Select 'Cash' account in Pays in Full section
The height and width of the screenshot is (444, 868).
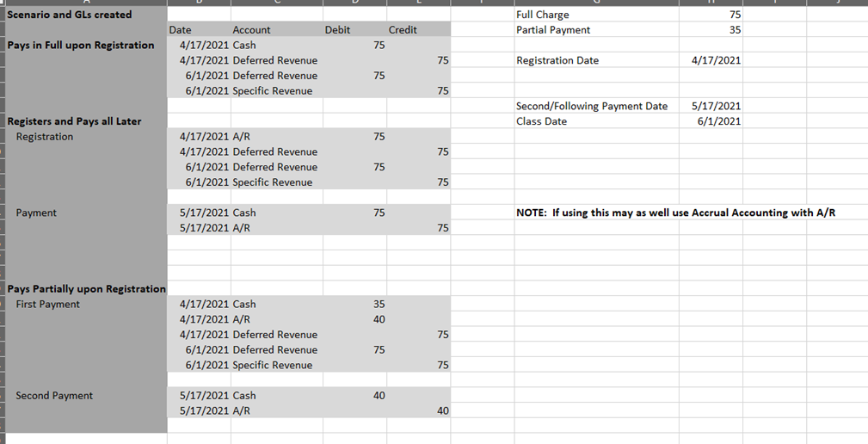277,45
